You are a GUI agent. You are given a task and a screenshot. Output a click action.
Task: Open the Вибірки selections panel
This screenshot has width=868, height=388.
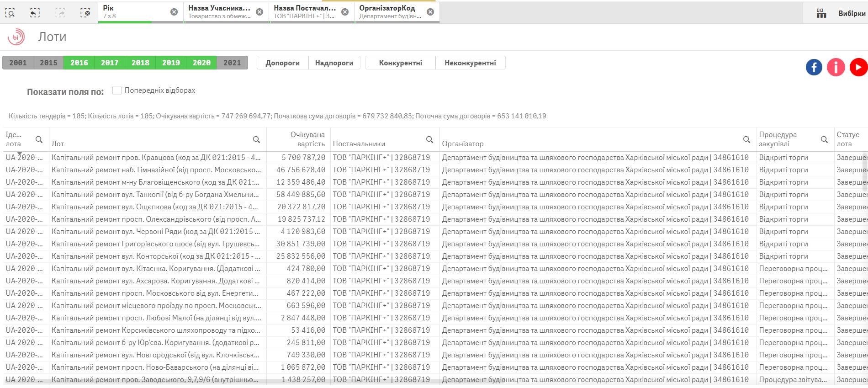[x=841, y=13]
